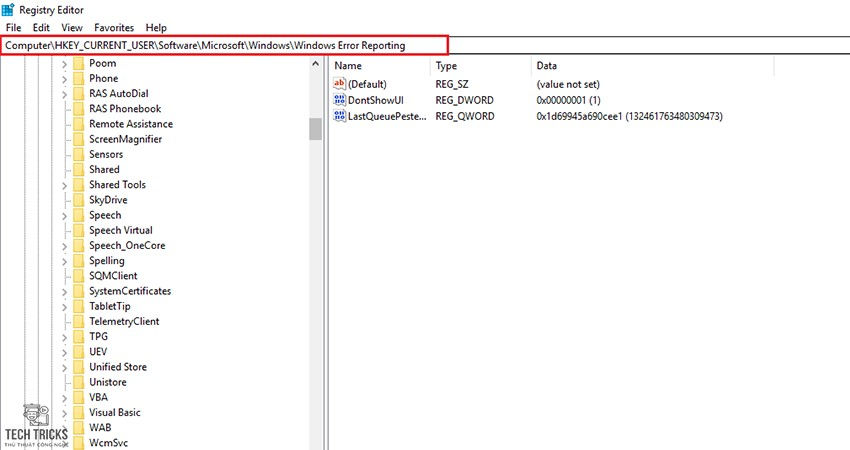Screen dimensions: 850x450
Task: Expand the Spelling key
Action: click(65, 261)
